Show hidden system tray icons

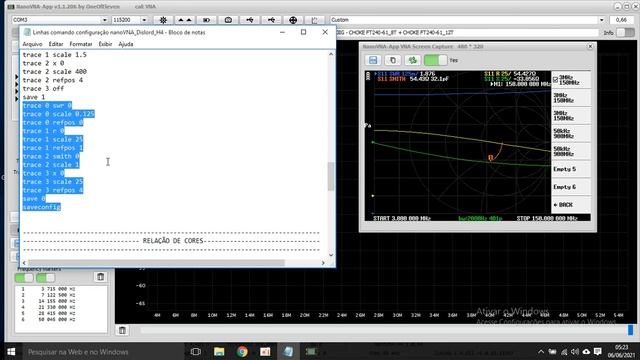tap(541, 351)
